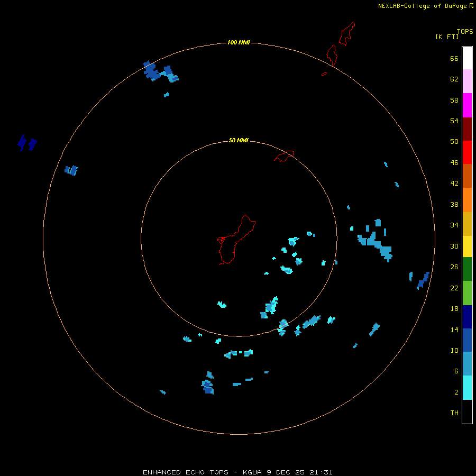
Task: Pick the bright cyan legend swatch
Action: pyautogui.click(x=467, y=388)
